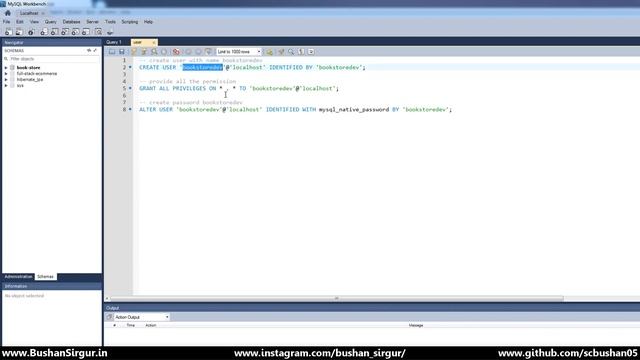Screen dimensions: 640x360
Task: Expand the hibernate_jpa schema
Action: pos(6,80)
